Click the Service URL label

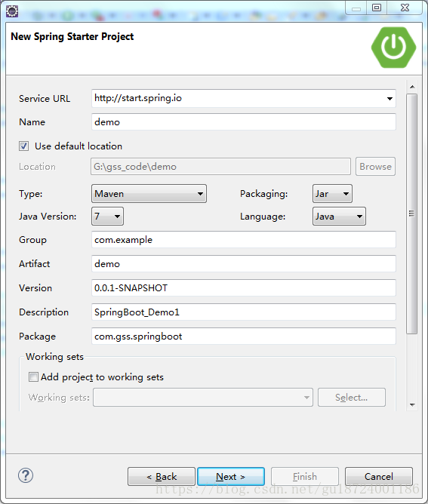tap(45, 98)
